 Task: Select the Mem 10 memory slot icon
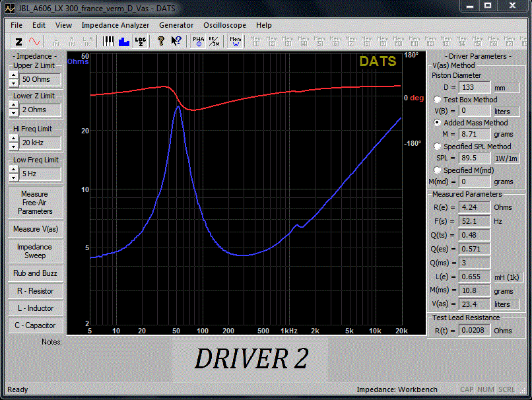tap(399, 42)
